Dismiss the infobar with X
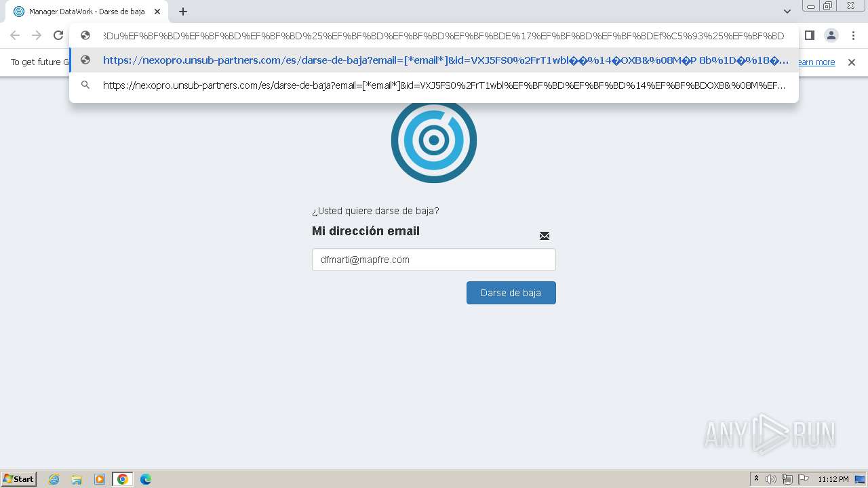The image size is (868, 488). (852, 62)
